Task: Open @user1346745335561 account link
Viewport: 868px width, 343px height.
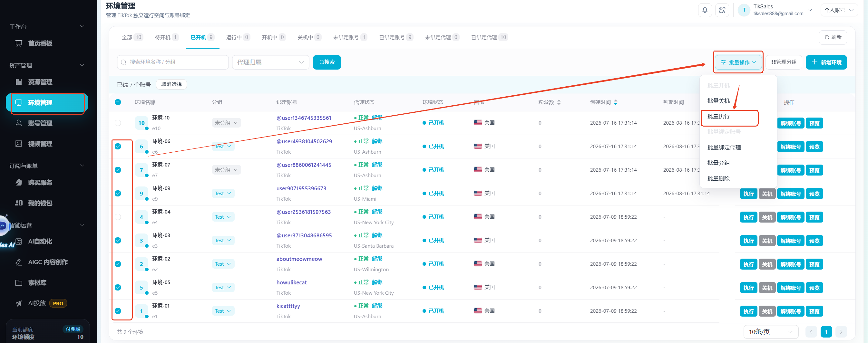Action: [304, 118]
